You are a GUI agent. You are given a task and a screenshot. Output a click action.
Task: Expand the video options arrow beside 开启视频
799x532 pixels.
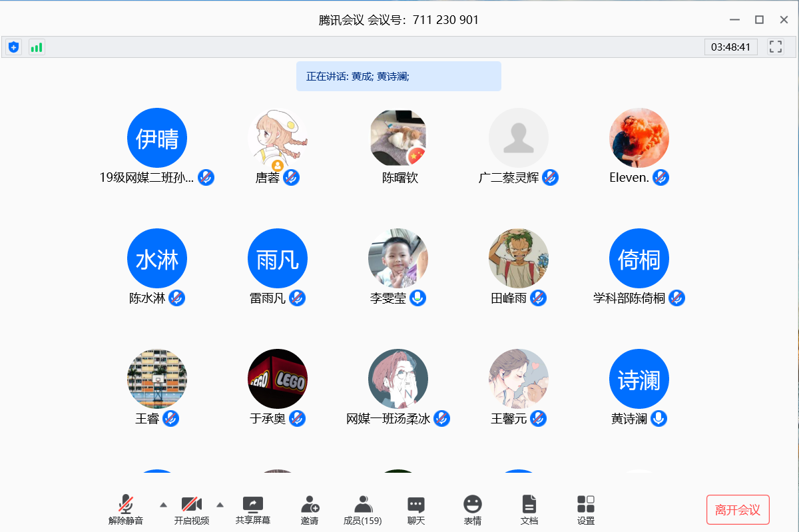coord(220,504)
